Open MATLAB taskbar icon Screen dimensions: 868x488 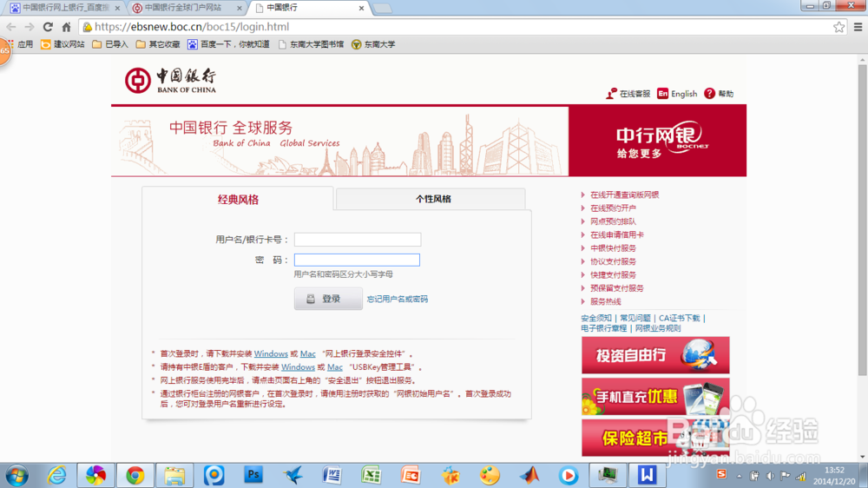[x=529, y=475]
